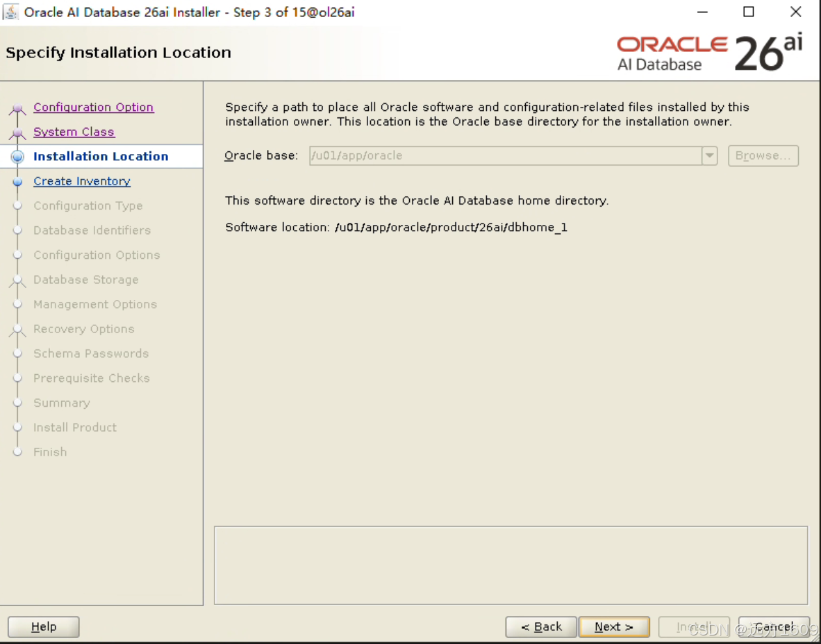Click the Configuration Options step label

click(x=96, y=255)
